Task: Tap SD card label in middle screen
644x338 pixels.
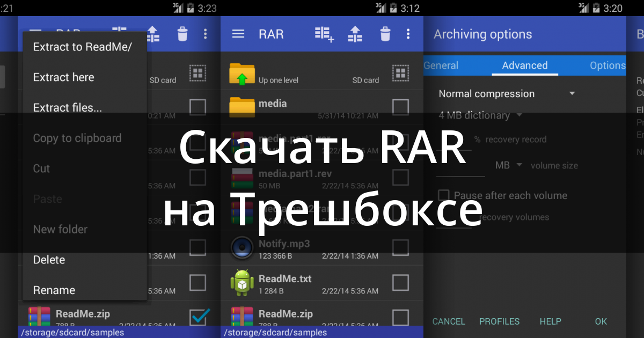Action: pos(365,80)
